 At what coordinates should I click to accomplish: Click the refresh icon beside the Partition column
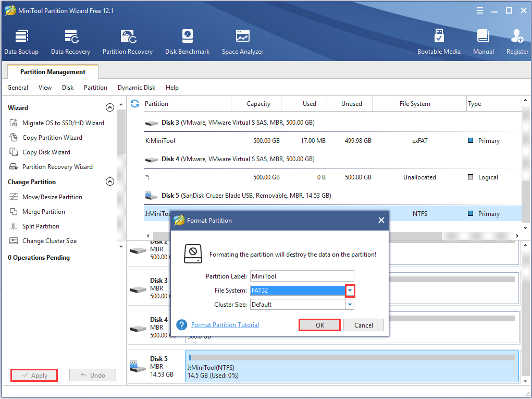(135, 103)
